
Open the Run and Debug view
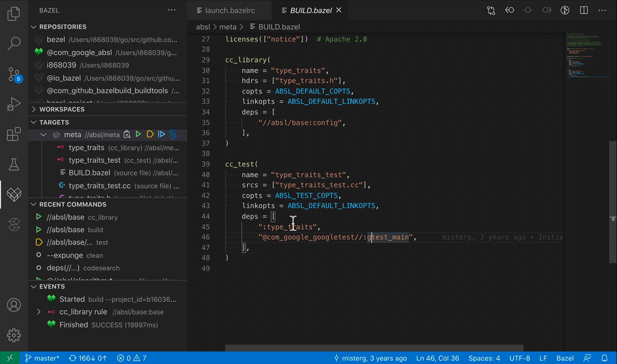click(14, 104)
